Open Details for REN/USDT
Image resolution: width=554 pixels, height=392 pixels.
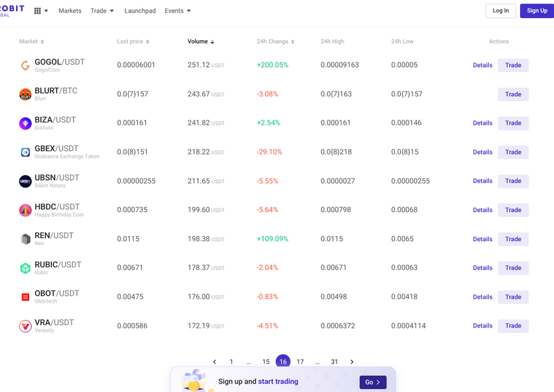[x=483, y=239]
